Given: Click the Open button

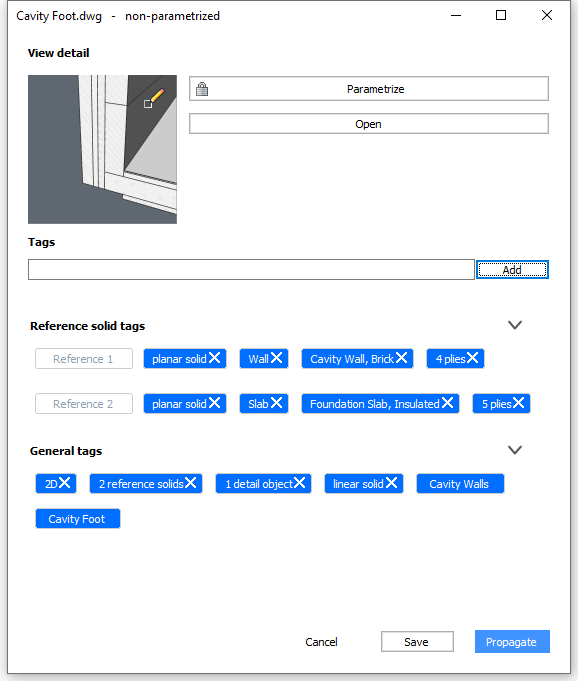Looking at the screenshot, I should 369,124.
